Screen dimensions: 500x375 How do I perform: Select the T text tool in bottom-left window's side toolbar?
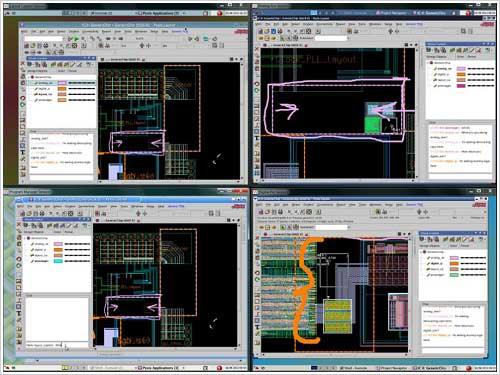[x=19, y=313]
